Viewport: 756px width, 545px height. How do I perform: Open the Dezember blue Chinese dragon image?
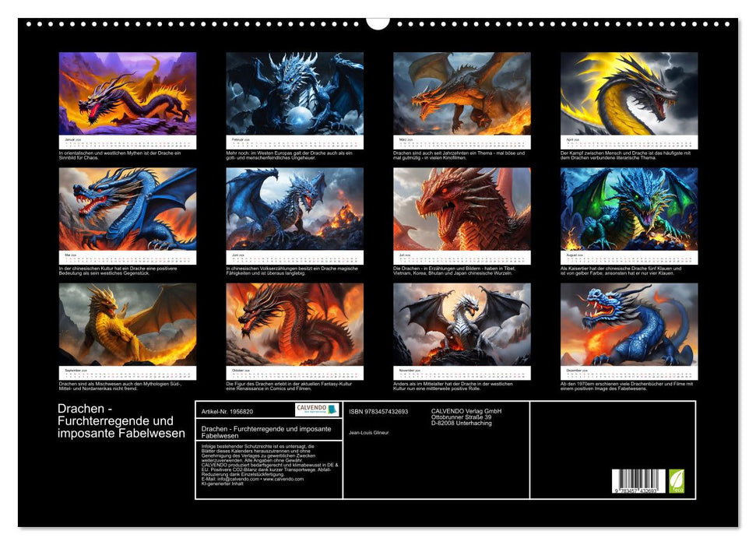pos(629,324)
